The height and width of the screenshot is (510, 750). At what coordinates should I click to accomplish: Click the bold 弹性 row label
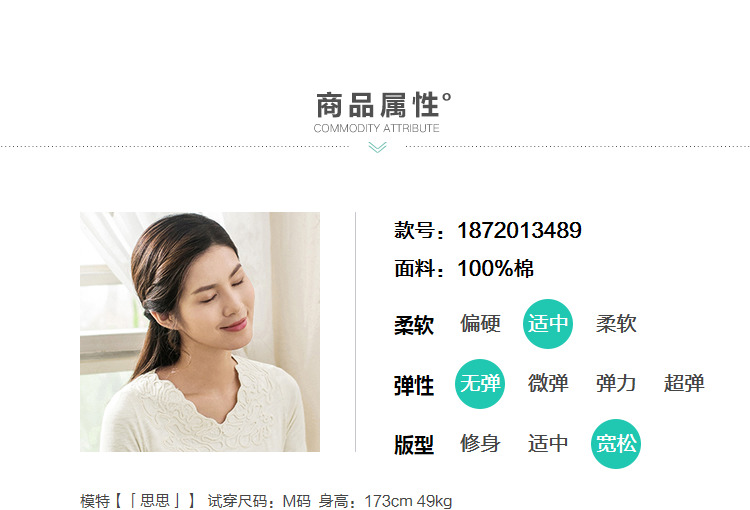point(414,386)
